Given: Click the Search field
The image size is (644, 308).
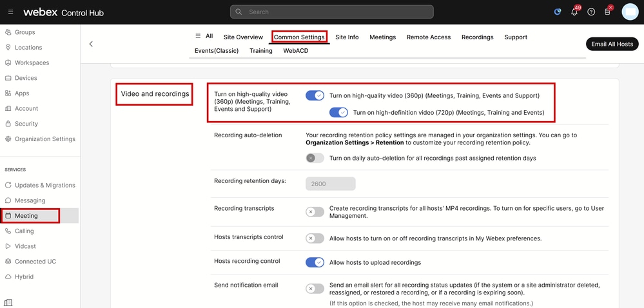Looking at the screenshot, I should 332,12.
